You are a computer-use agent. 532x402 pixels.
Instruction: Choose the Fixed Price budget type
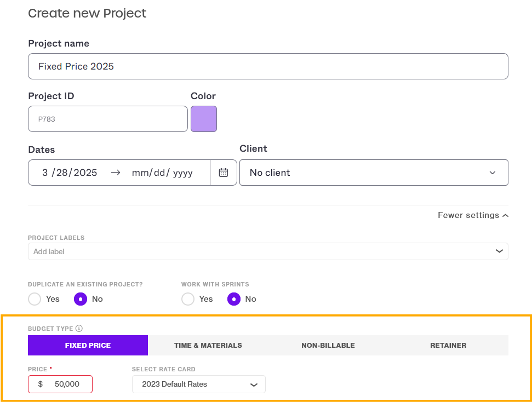coord(88,346)
